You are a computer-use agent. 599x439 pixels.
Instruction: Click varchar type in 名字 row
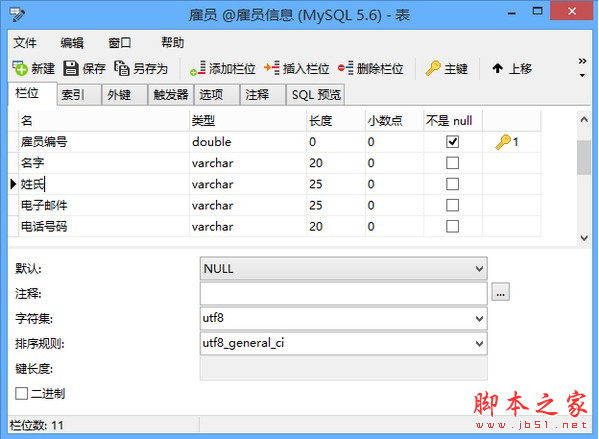coord(248,163)
